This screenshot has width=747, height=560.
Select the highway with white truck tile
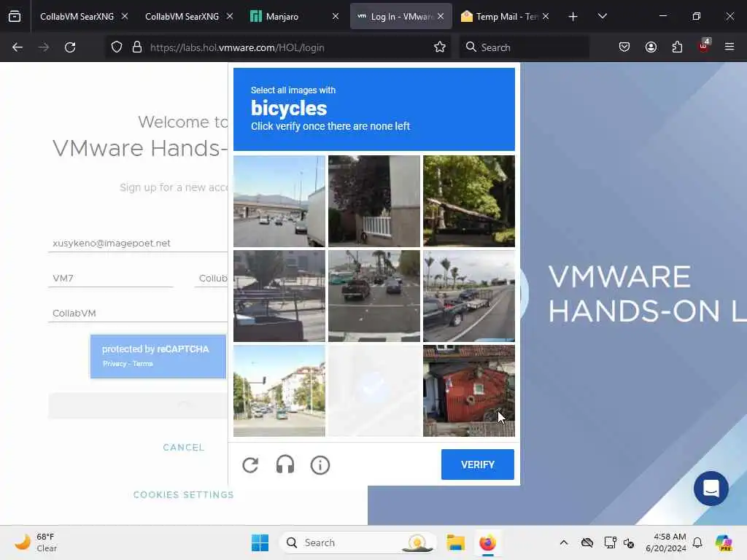point(279,201)
